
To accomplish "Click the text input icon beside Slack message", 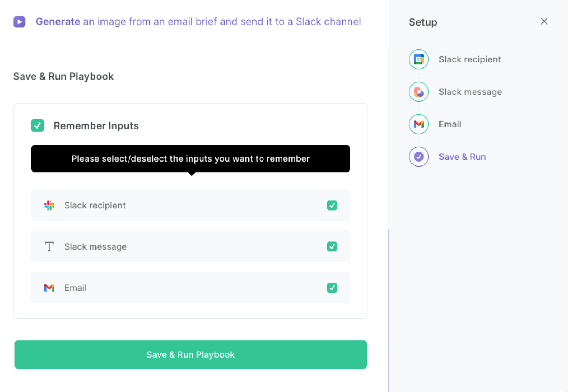I will click(x=49, y=246).
